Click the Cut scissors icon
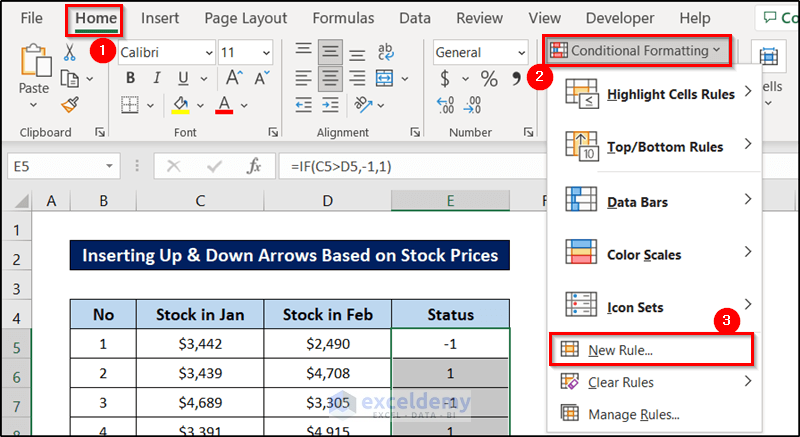The width and height of the screenshot is (800, 437). click(x=70, y=53)
